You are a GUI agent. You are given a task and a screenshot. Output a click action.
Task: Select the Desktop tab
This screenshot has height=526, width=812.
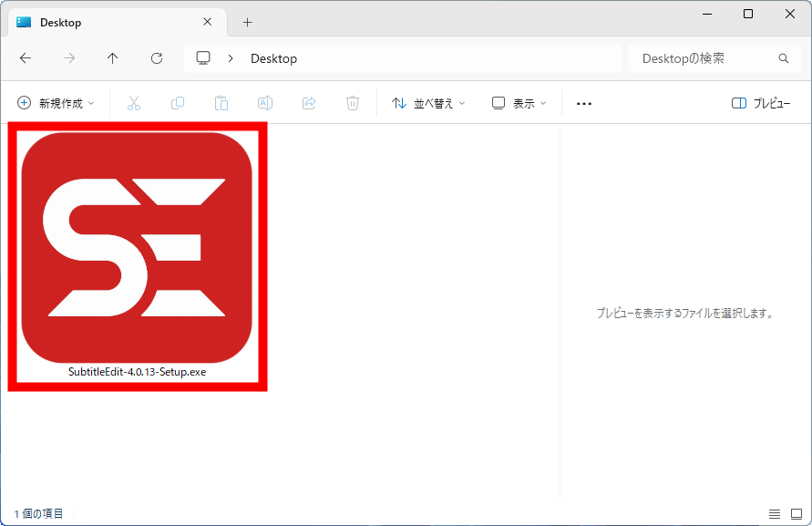click(118, 22)
